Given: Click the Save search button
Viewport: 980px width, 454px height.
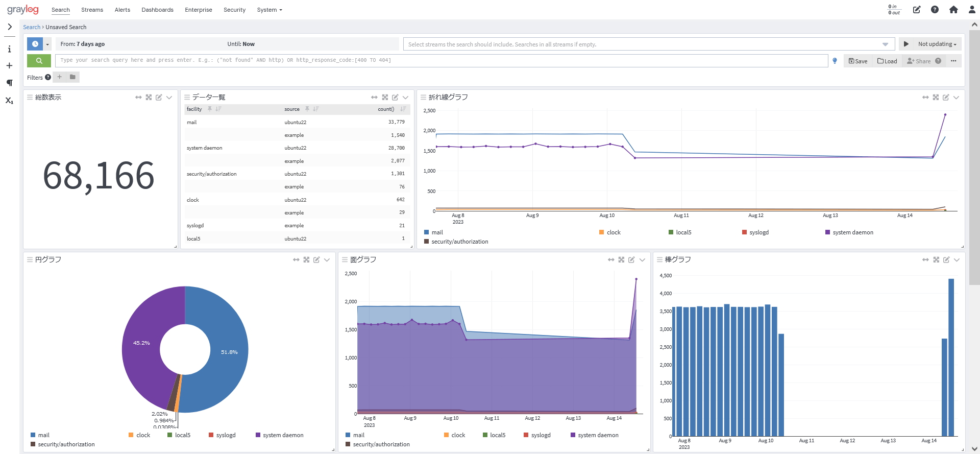Looking at the screenshot, I should 858,61.
